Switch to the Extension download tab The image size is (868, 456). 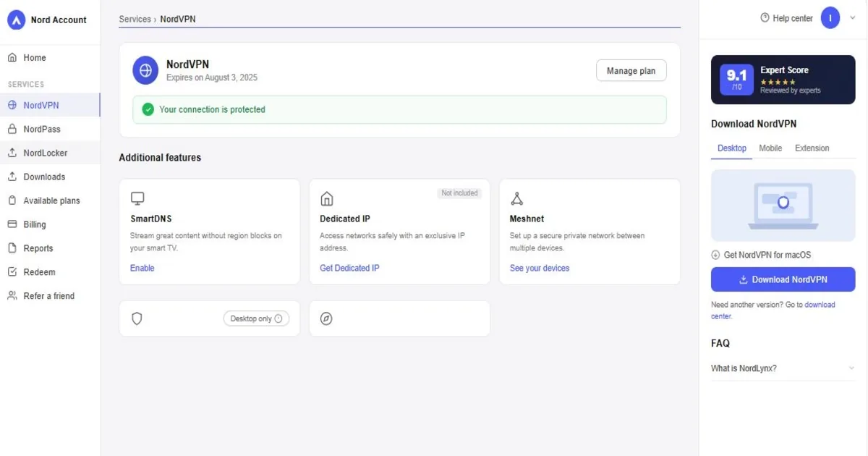click(x=812, y=148)
